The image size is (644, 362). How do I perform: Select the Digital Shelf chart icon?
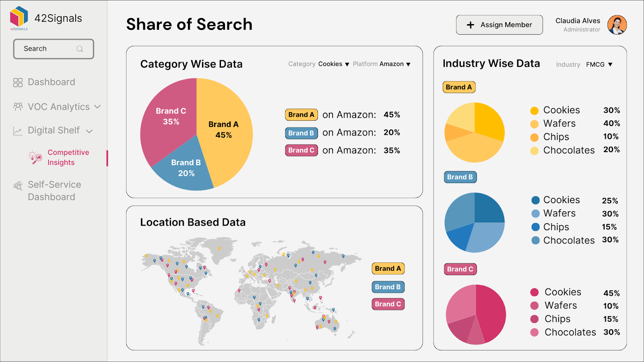tap(17, 130)
